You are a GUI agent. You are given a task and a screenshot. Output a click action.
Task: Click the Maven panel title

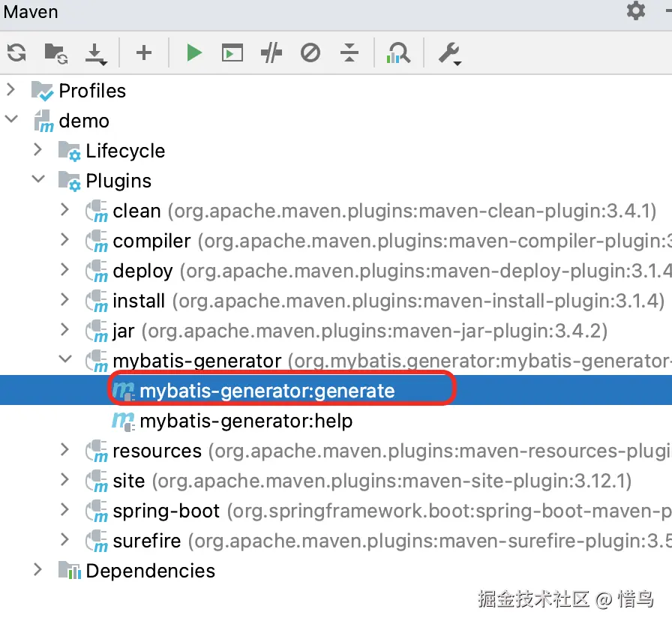(x=31, y=11)
